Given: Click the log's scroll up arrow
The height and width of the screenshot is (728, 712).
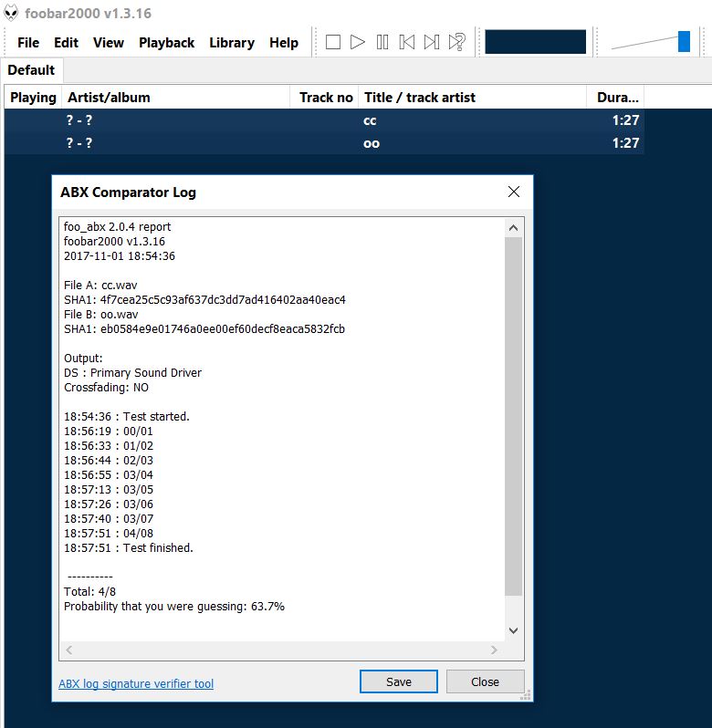Looking at the screenshot, I should 513,227.
